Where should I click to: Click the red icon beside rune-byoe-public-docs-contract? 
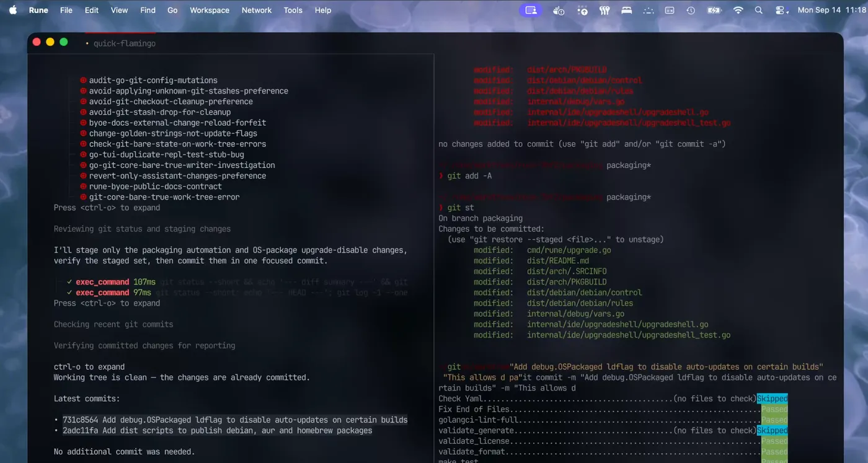(83, 187)
